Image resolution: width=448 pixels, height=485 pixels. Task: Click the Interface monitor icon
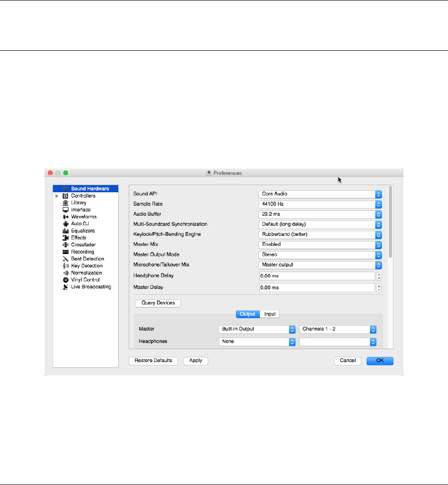tap(65, 209)
